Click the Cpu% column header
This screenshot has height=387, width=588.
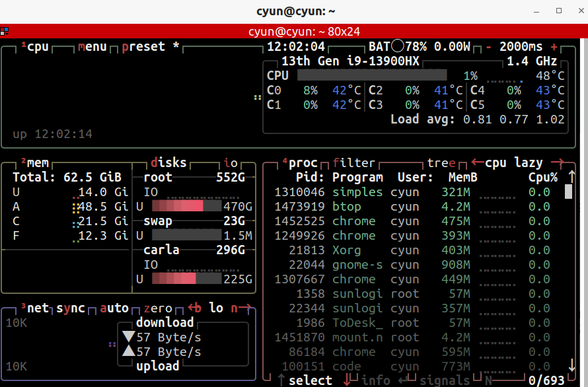(x=542, y=178)
